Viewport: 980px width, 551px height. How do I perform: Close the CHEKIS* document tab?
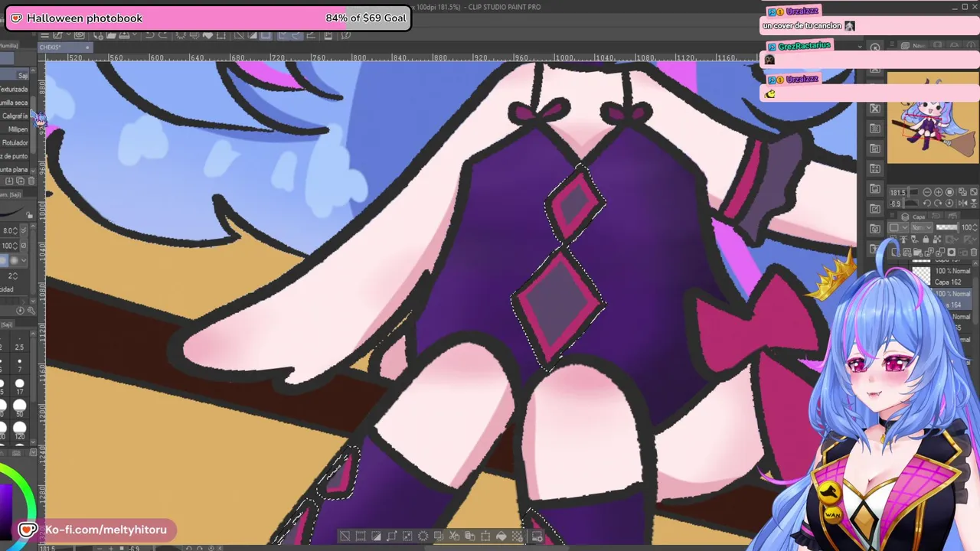click(87, 47)
